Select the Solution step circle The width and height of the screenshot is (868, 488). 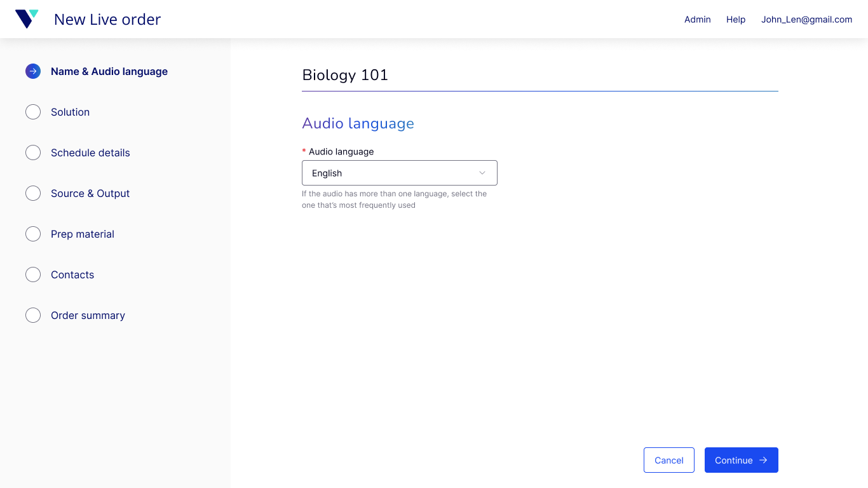(33, 112)
